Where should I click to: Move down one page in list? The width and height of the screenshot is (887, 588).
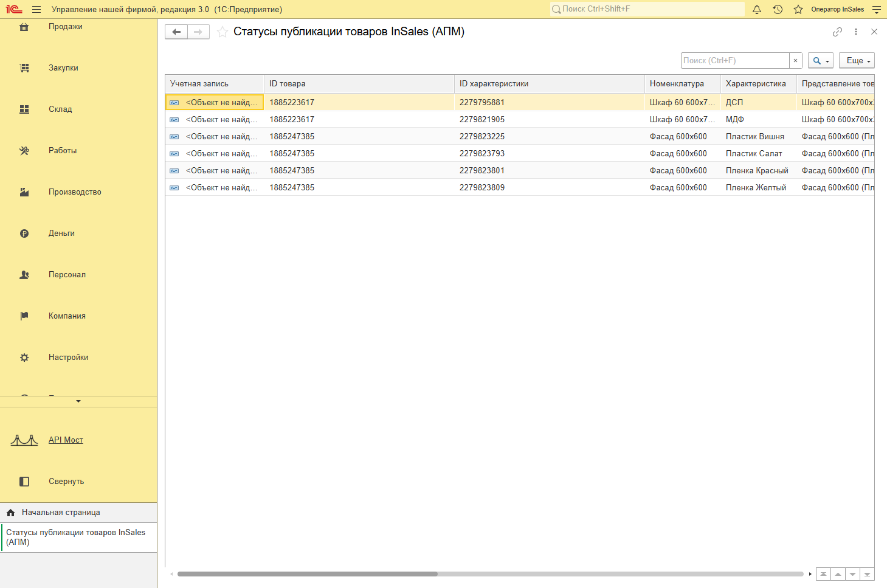(852, 574)
